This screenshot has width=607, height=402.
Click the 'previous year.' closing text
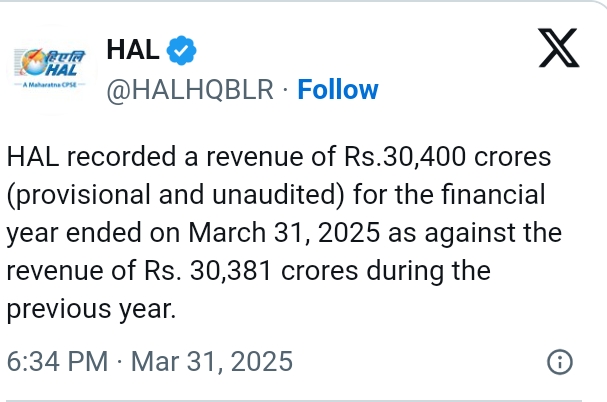91,309
